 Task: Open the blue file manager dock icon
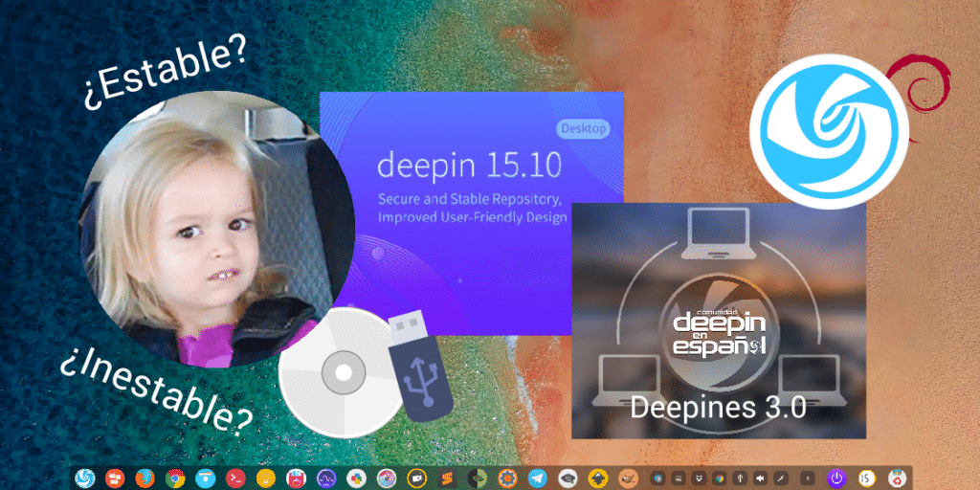tap(204, 477)
